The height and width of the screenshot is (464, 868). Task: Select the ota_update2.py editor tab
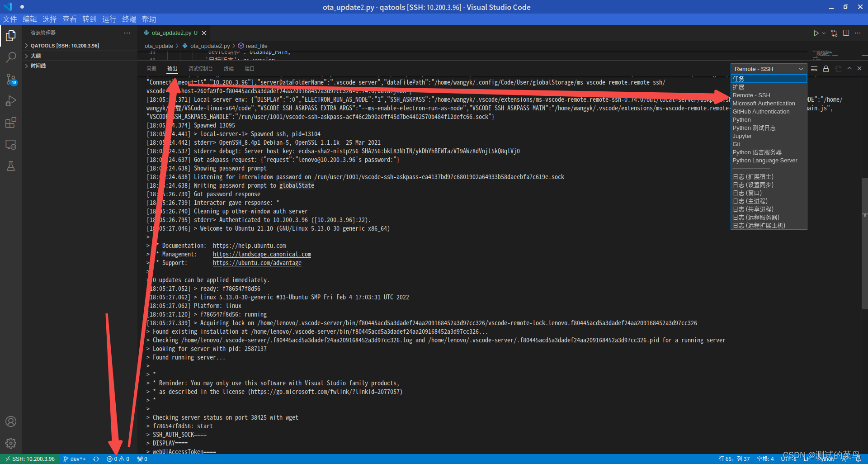(x=171, y=33)
